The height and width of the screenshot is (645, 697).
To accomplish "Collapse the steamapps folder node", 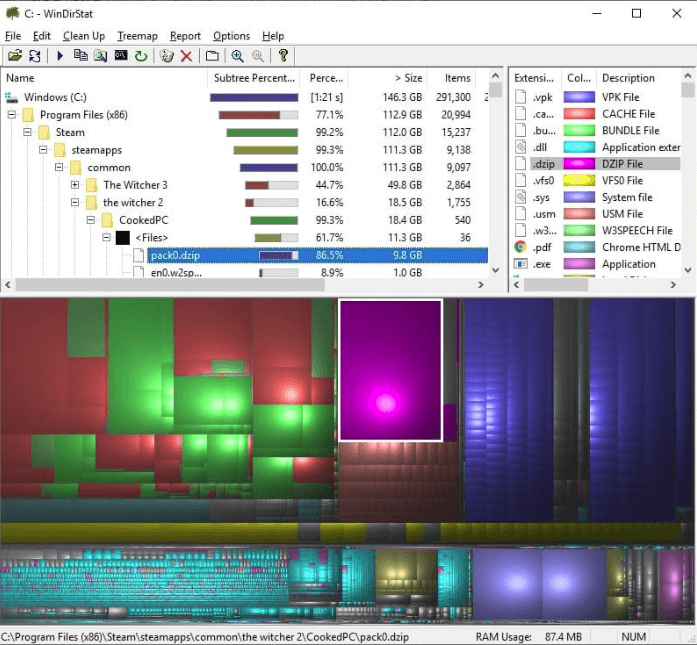I will click(43, 150).
